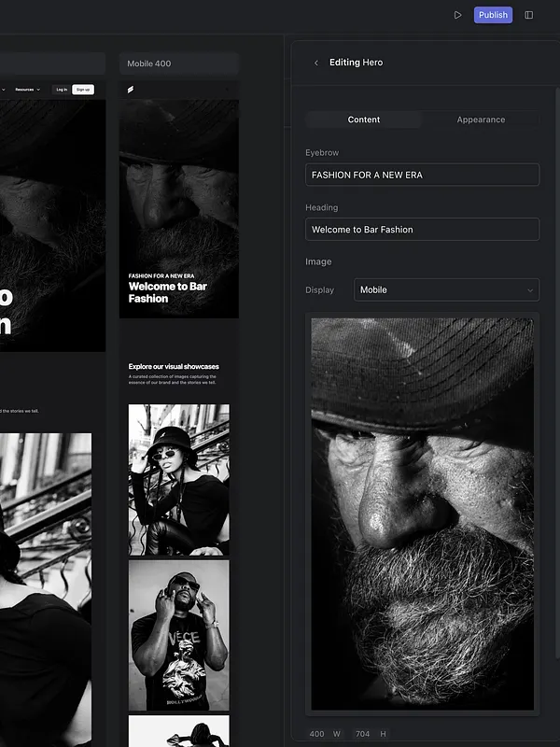The height and width of the screenshot is (747, 560).
Task: Open the Display dropdown set to Mobile
Action: (x=446, y=289)
